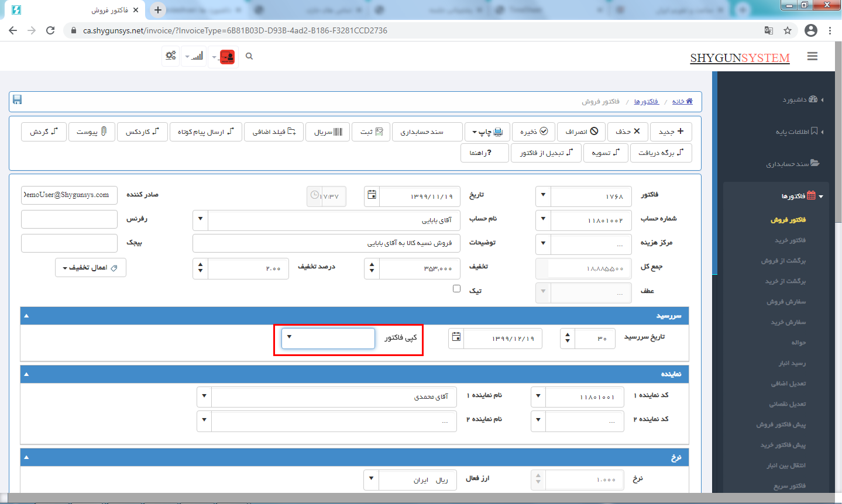Click the blue save disk icon

click(17, 100)
